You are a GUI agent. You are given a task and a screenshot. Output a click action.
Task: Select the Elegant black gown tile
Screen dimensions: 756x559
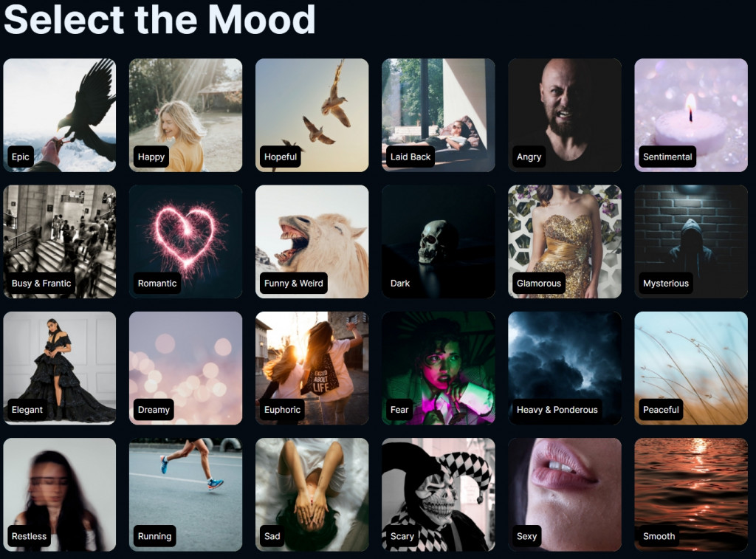(59, 368)
